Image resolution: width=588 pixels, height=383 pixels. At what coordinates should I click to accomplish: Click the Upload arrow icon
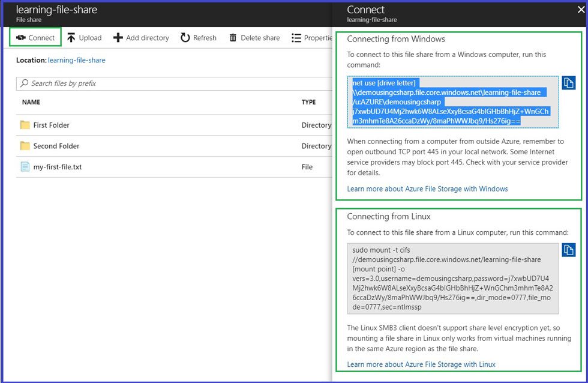pos(71,38)
